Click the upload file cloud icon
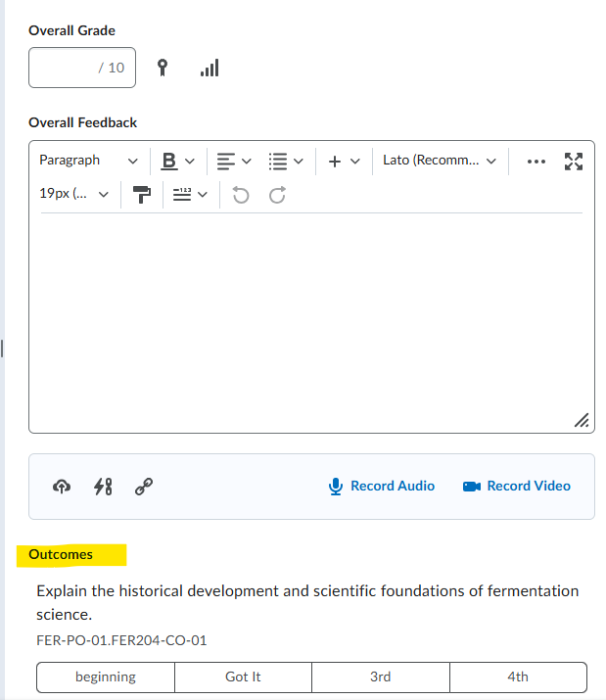This screenshot has height=700, width=606. pyautogui.click(x=62, y=487)
